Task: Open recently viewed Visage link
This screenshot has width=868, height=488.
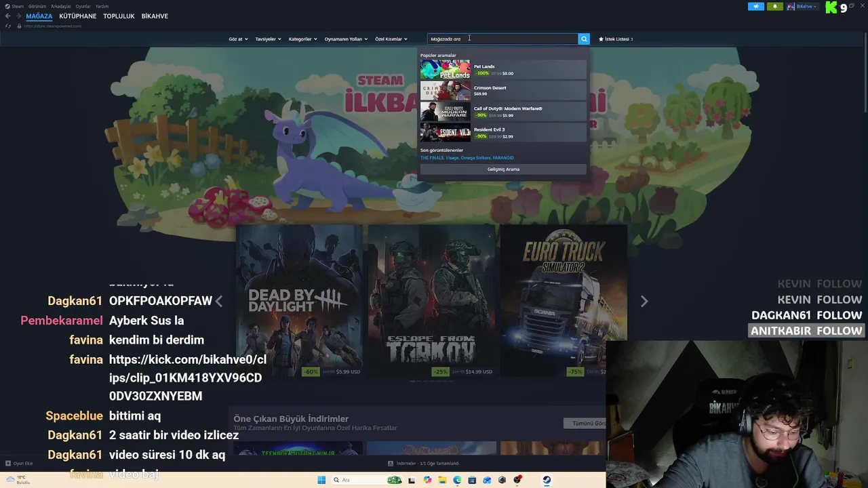Action: click(452, 158)
